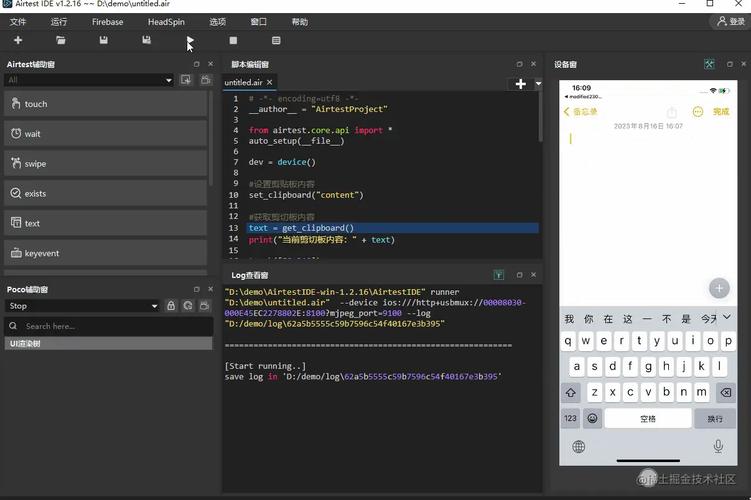Tap the backspace key on phone keyboard
751x500 pixels.
pyautogui.click(x=726, y=393)
